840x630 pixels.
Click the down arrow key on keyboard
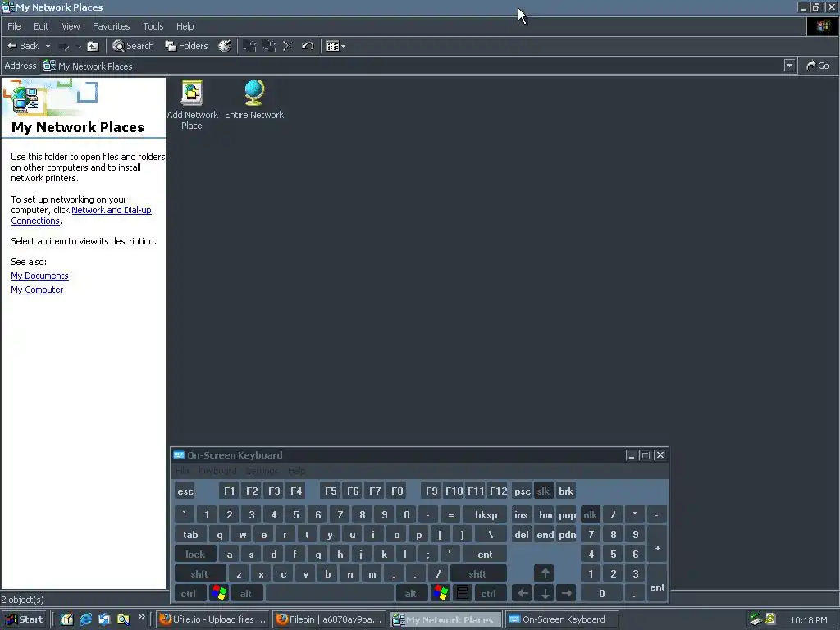click(x=545, y=593)
